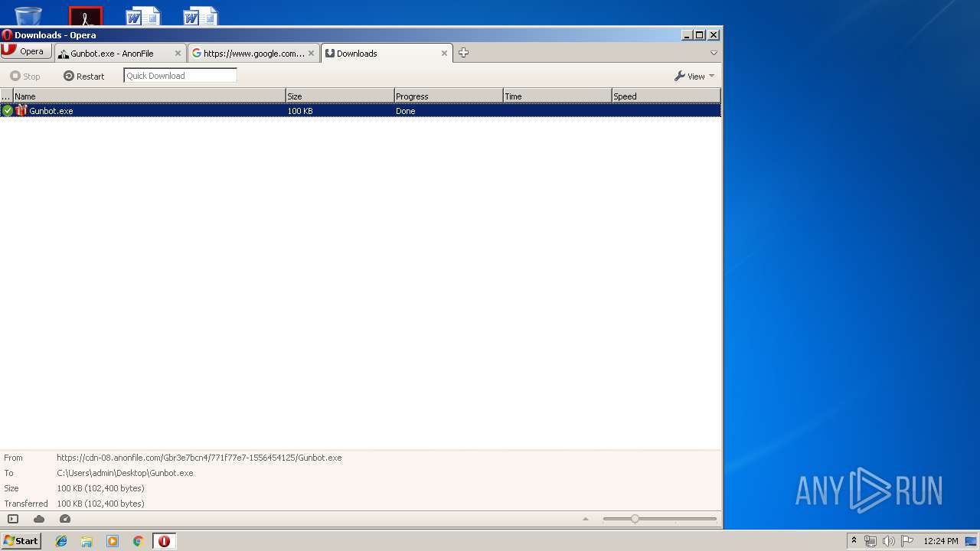
Task: Launch Google Chrome from taskbar
Action: (138, 541)
